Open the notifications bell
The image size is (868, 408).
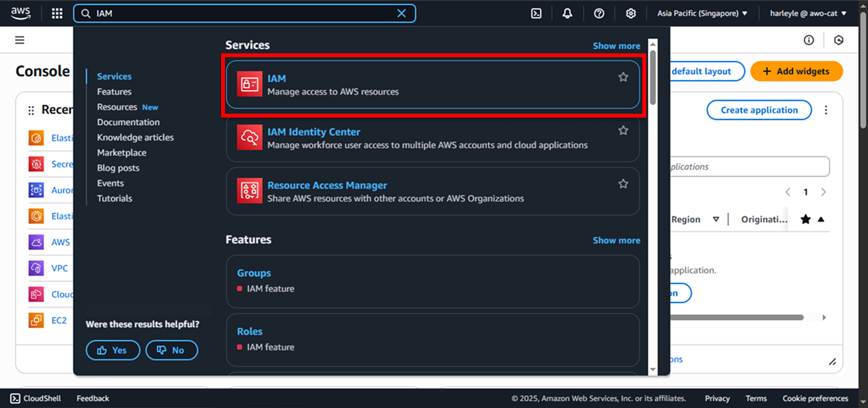pos(567,13)
